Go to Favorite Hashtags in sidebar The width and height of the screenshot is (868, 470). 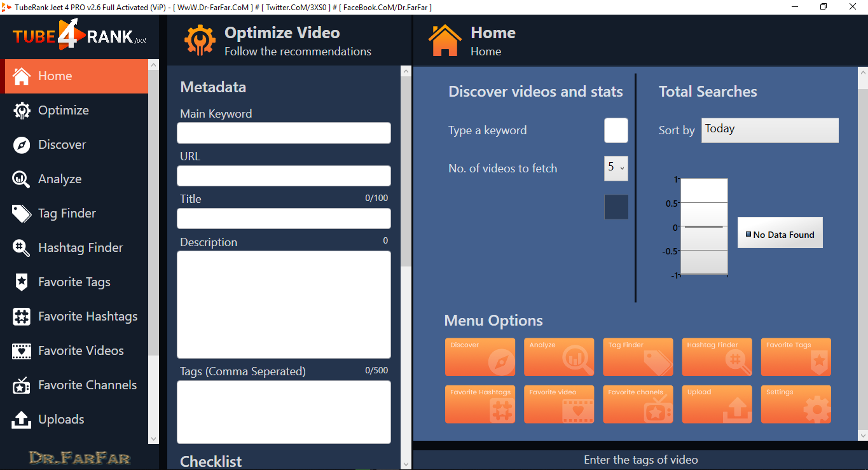[74, 317]
